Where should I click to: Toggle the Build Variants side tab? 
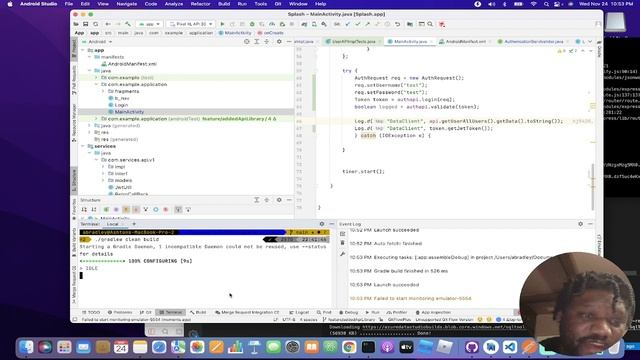pyautogui.click(x=74, y=242)
